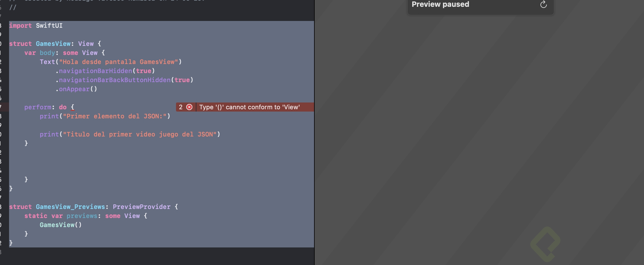This screenshot has width=644, height=265.
Task: Click the GamesView() call in previews
Action: tap(61, 225)
